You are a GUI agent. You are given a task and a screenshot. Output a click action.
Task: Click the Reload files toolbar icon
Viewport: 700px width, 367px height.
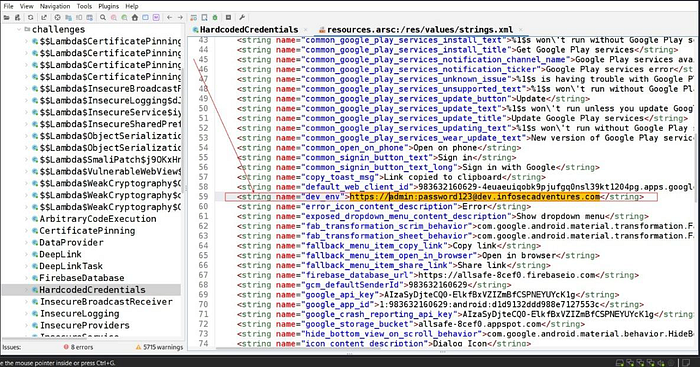[x=30, y=17]
